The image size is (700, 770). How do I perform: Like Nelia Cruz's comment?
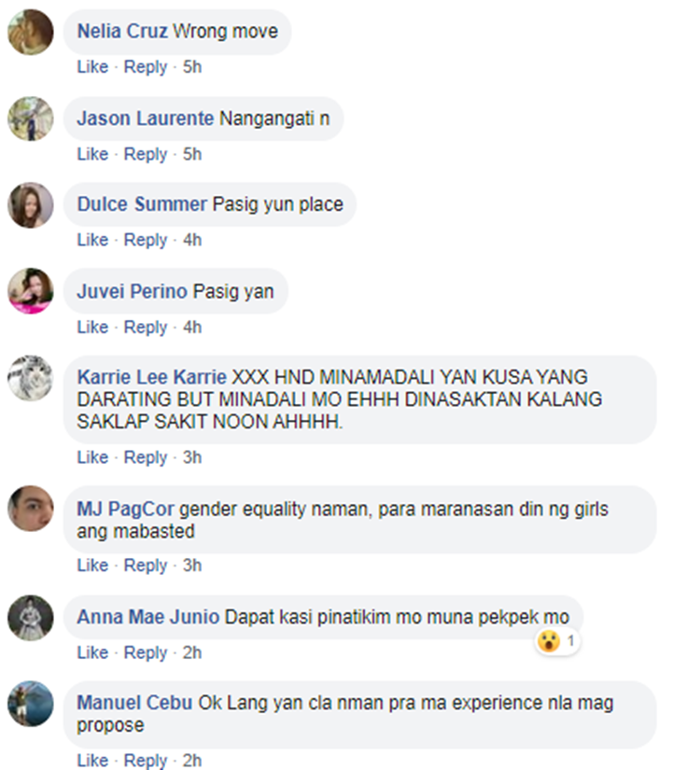point(92,67)
